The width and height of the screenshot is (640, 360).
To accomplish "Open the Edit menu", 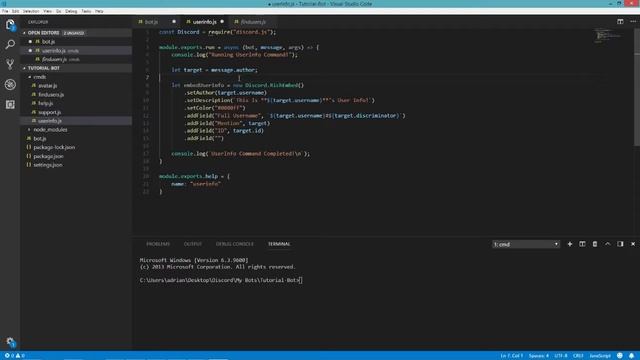I will [16, 11].
